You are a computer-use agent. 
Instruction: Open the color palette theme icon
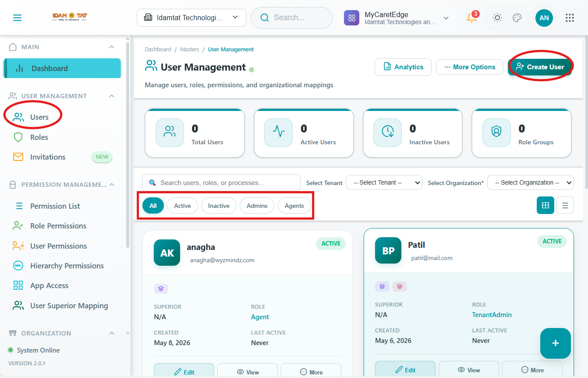pos(517,18)
